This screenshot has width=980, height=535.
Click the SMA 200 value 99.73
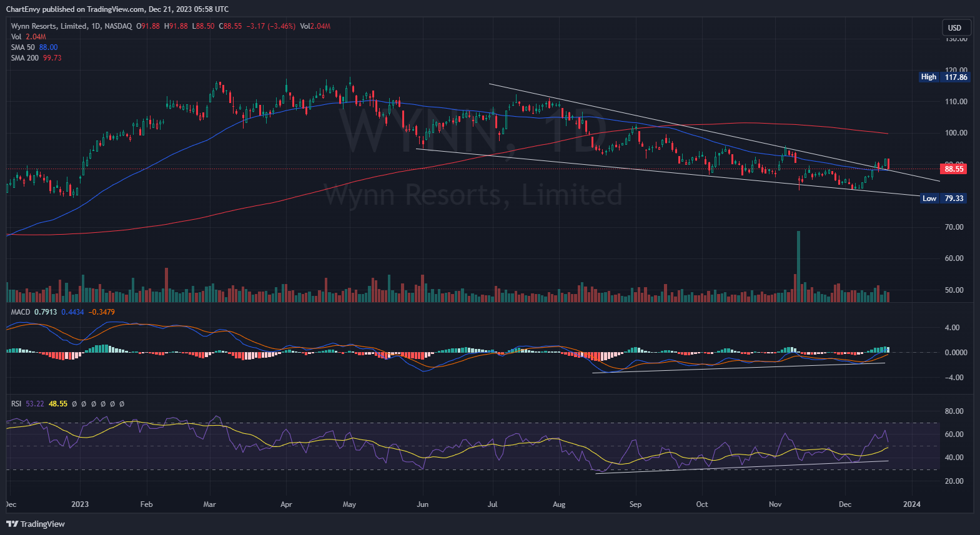(x=52, y=58)
